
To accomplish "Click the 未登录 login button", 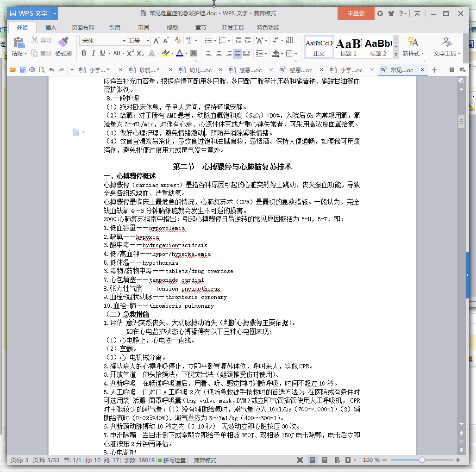I will tap(356, 13).
